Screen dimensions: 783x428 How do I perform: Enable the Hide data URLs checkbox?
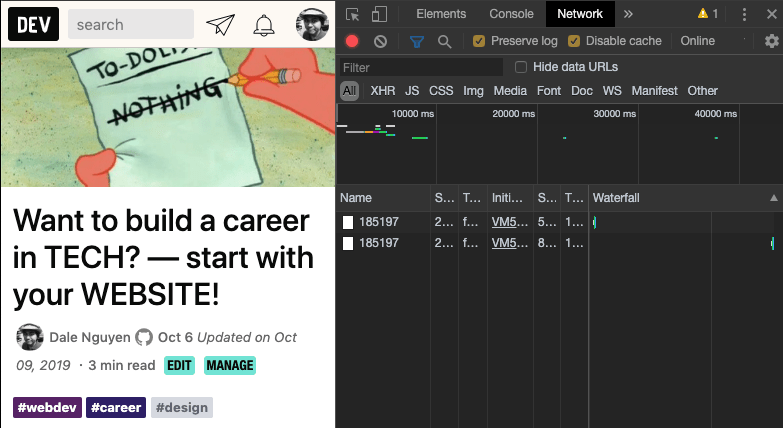(x=521, y=67)
